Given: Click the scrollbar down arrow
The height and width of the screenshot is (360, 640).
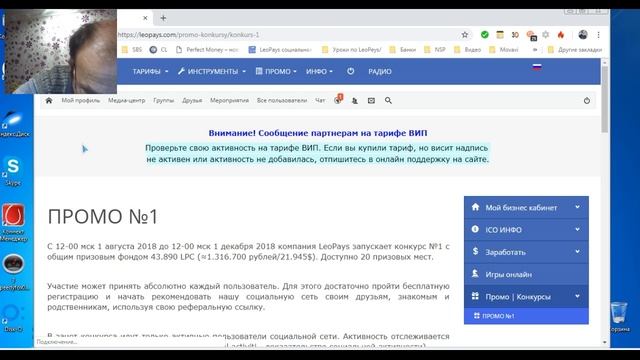Looking at the screenshot, I should click(x=604, y=342).
